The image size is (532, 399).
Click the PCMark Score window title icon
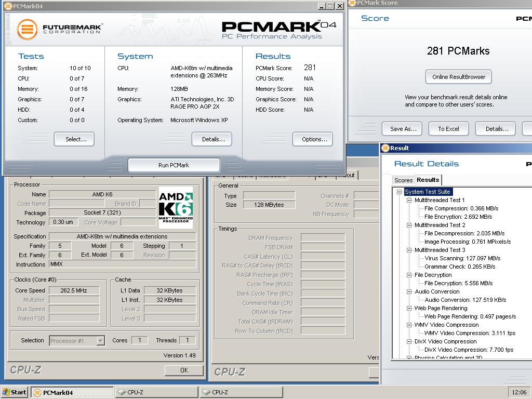(x=352, y=3)
